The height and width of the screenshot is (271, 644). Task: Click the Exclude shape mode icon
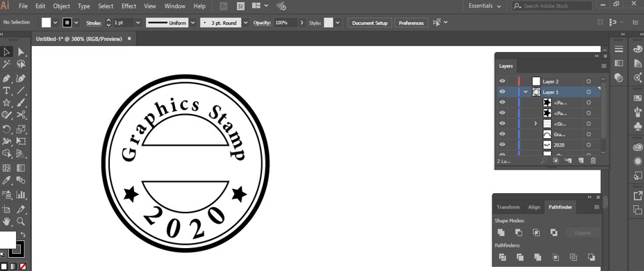(x=554, y=232)
